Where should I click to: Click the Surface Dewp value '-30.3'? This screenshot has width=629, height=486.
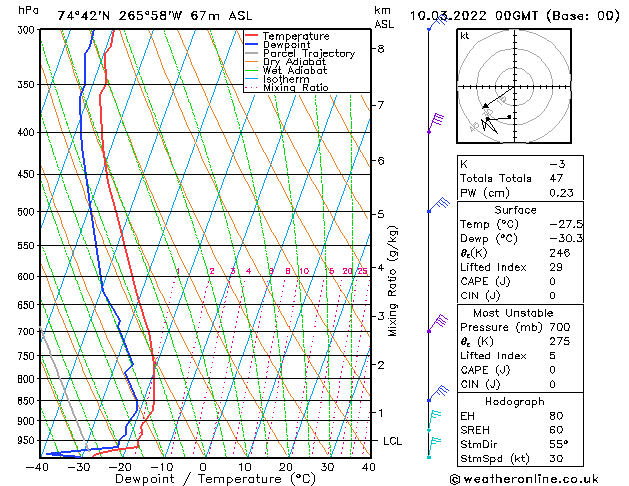pyautogui.click(x=566, y=238)
